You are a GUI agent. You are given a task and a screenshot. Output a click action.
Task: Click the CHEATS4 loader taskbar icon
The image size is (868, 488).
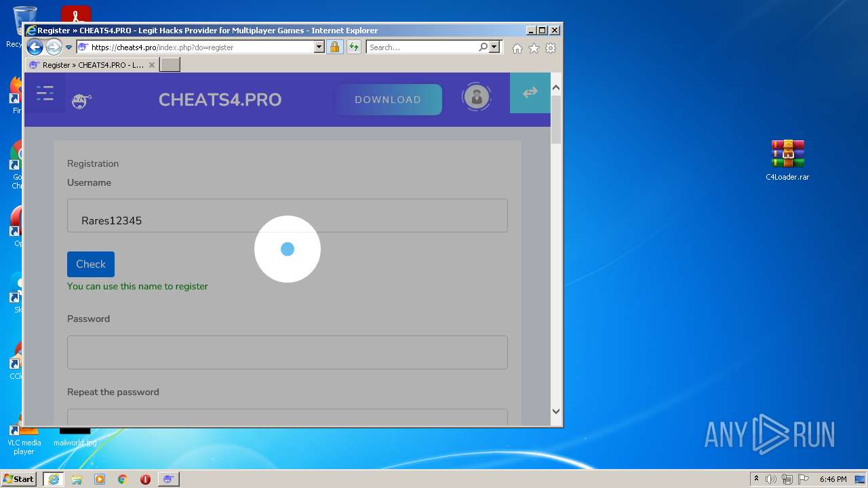(x=168, y=479)
